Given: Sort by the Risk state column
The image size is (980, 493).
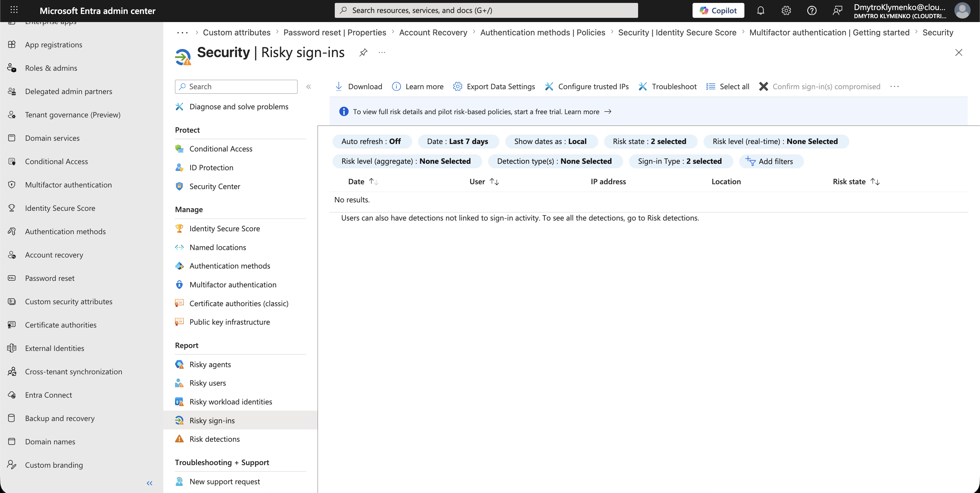Looking at the screenshot, I should (856, 182).
